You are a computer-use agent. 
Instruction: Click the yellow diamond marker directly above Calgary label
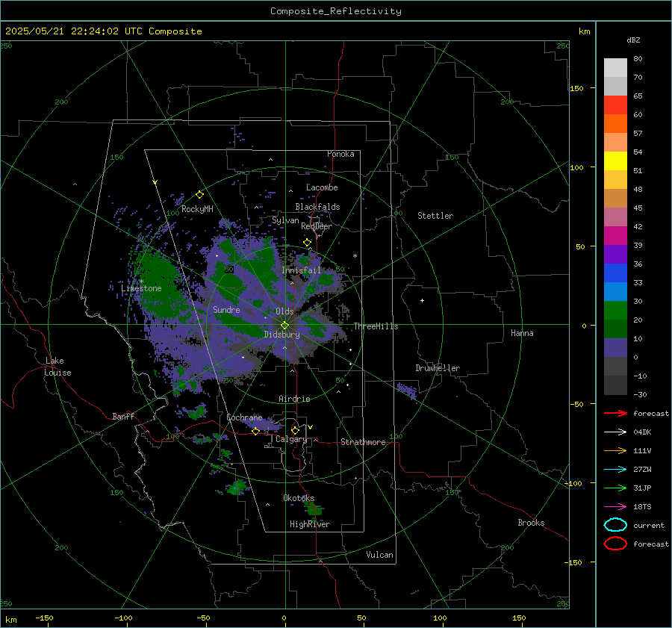point(295,430)
